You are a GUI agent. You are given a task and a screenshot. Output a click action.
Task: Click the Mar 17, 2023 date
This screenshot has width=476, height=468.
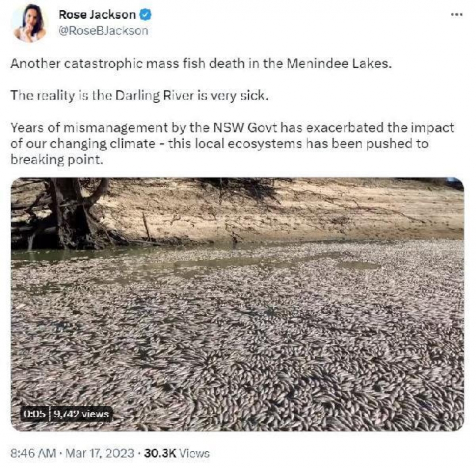(100, 454)
